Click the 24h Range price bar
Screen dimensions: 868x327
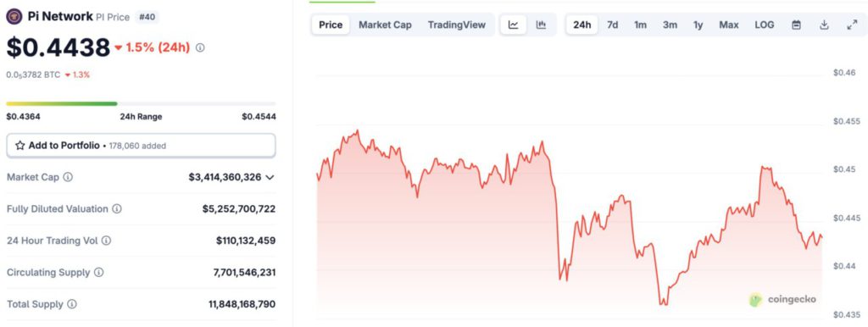(142, 103)
